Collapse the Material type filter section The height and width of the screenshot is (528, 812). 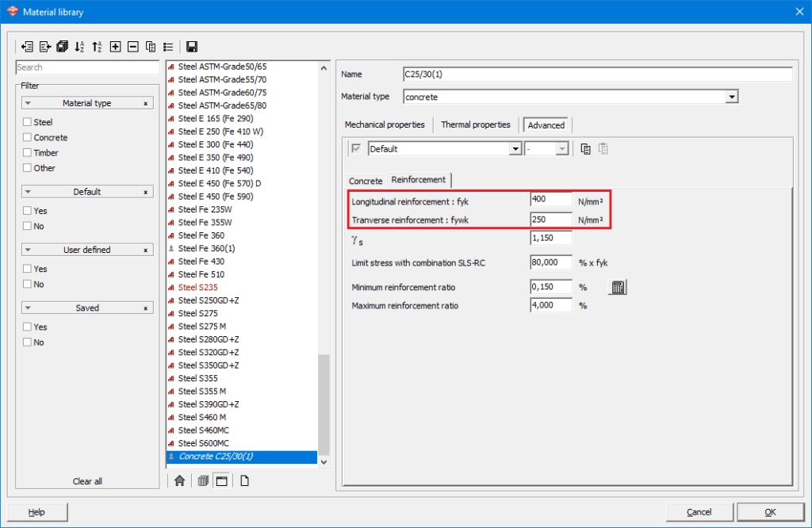click(28, 104)
